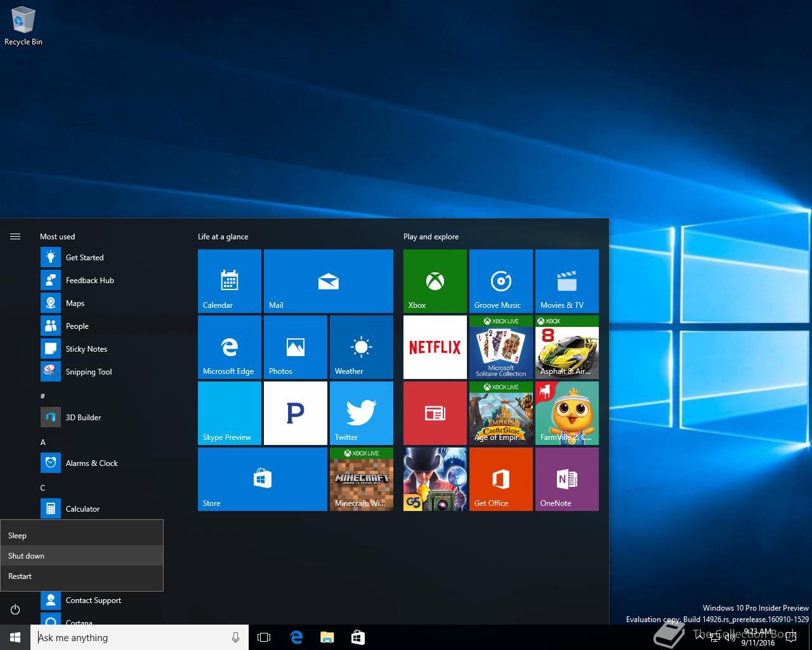Open the FarmVille 2 tile
The width and height of the screenshot is (812, 650).
tap(567, 413)
